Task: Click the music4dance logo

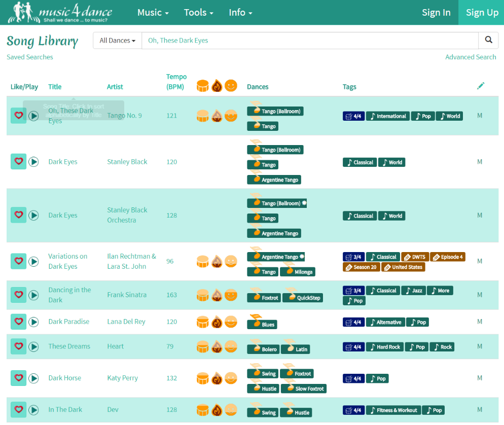Action: click(x=60, y=12)
